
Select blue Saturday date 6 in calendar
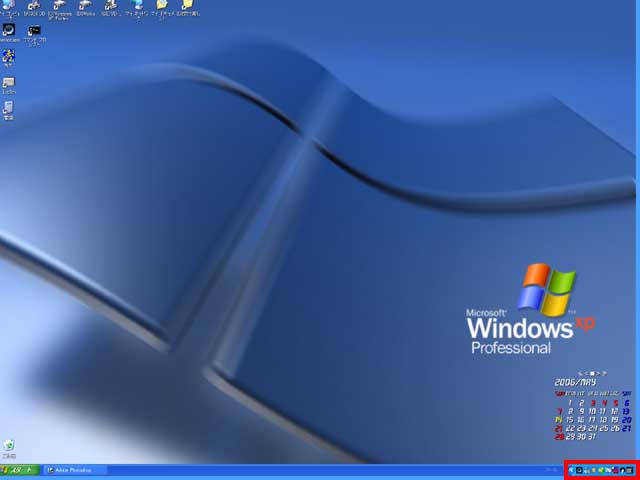626,403
